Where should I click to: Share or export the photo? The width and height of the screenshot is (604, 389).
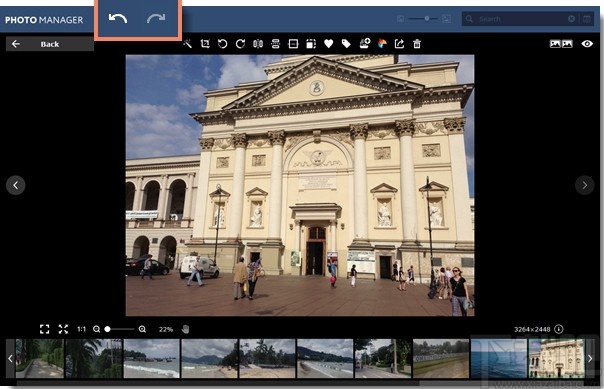(x=399, y=44)
